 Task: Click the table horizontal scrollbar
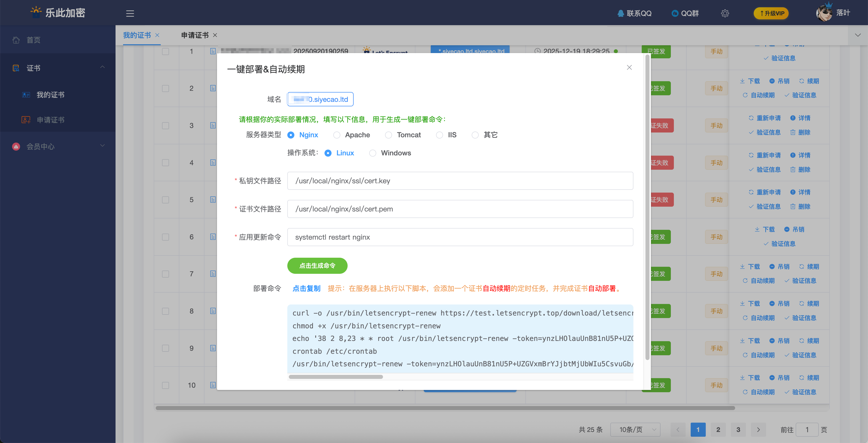445,408
